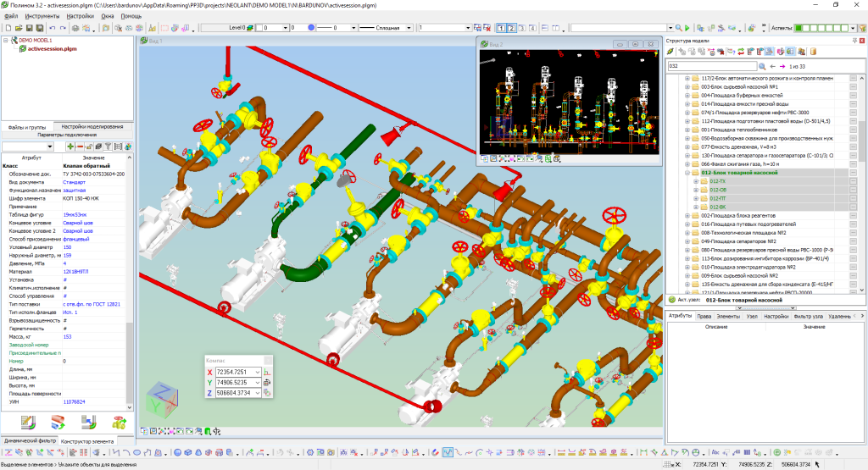This screenshot has width=868, height=470.
Task: Click the green/red swap arrows in structure toolbar
Action: [741, 52]
